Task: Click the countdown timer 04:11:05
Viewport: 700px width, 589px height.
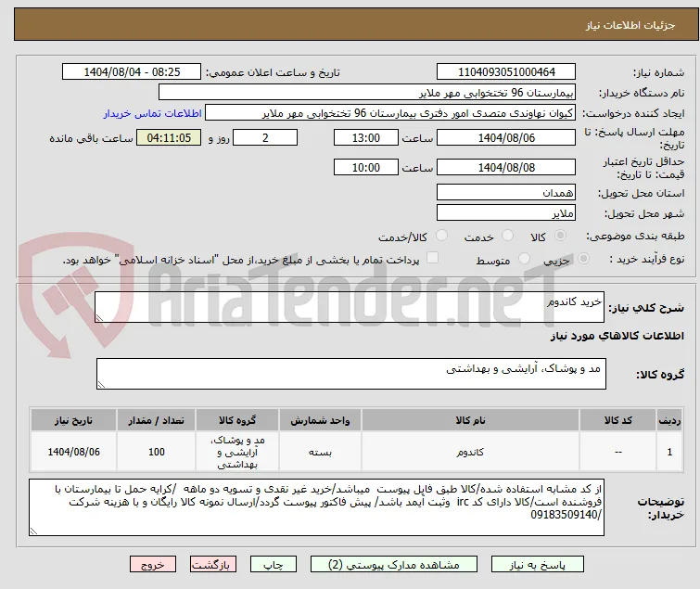Action: [169, 137]
